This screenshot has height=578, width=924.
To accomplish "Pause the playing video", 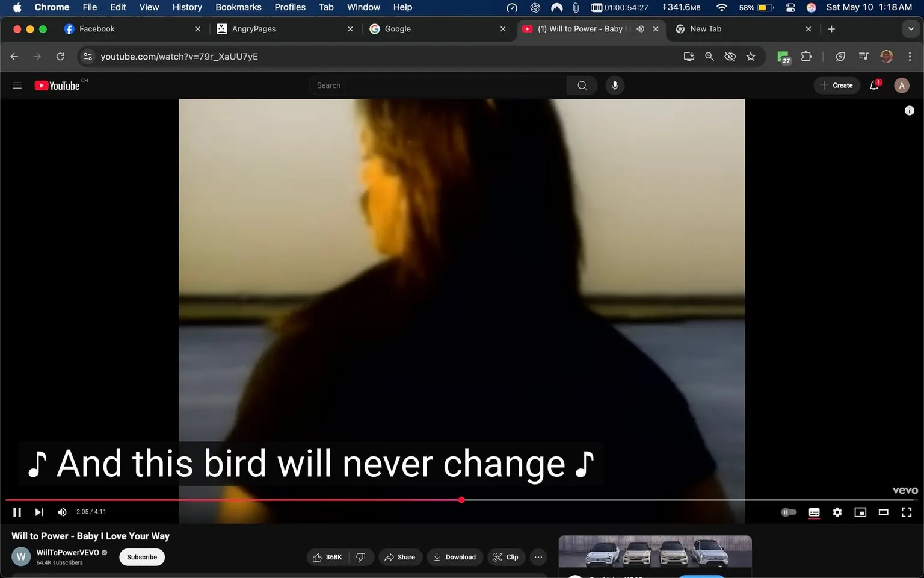I will click(x=17, y=512).
